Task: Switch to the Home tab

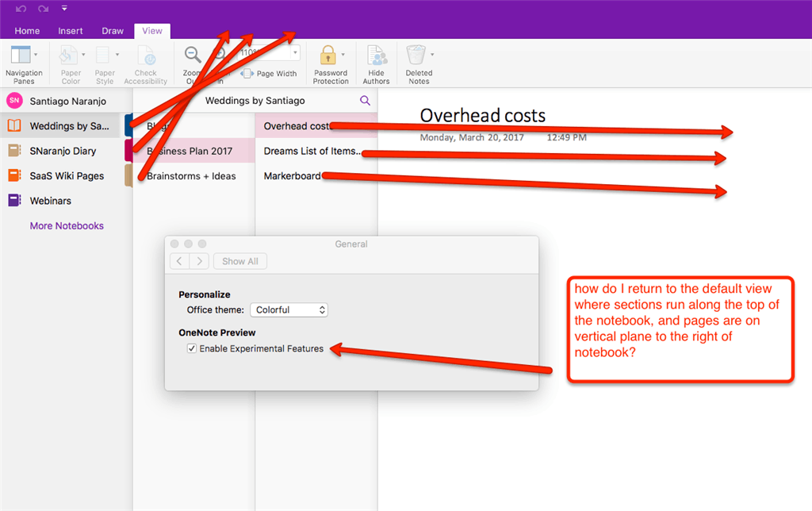Action: [x=27, y=31]
